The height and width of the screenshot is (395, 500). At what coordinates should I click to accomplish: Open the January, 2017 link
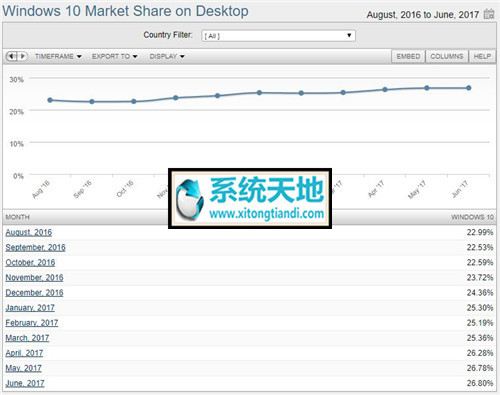[30, 308]
